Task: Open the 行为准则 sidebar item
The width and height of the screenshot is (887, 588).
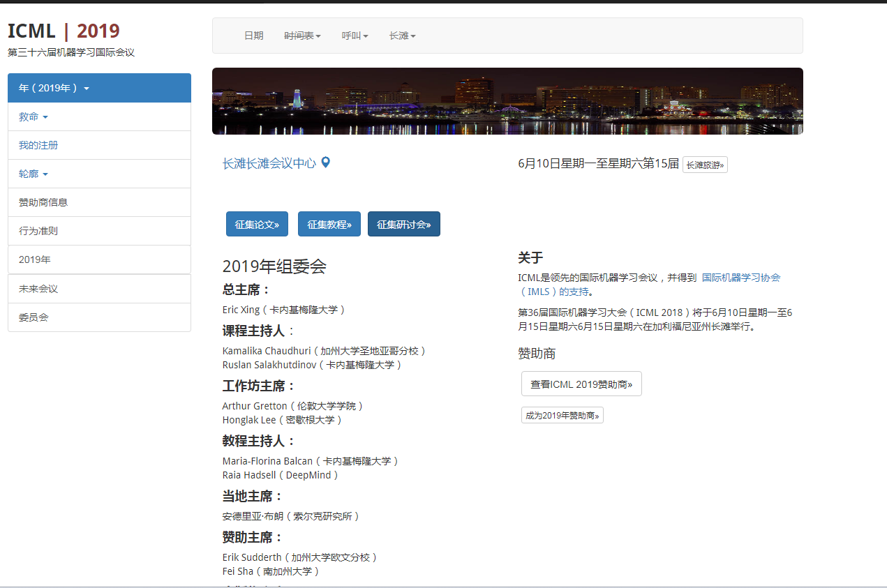Action: pyautogui.click(x=99, y=231)
